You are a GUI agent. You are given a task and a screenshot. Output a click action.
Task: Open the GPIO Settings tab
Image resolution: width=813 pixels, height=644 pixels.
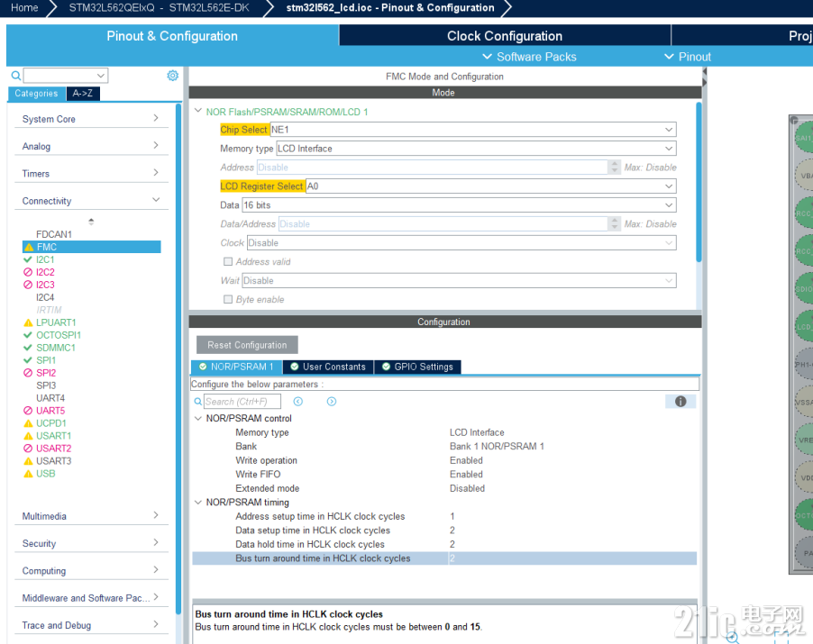(418, 367)
